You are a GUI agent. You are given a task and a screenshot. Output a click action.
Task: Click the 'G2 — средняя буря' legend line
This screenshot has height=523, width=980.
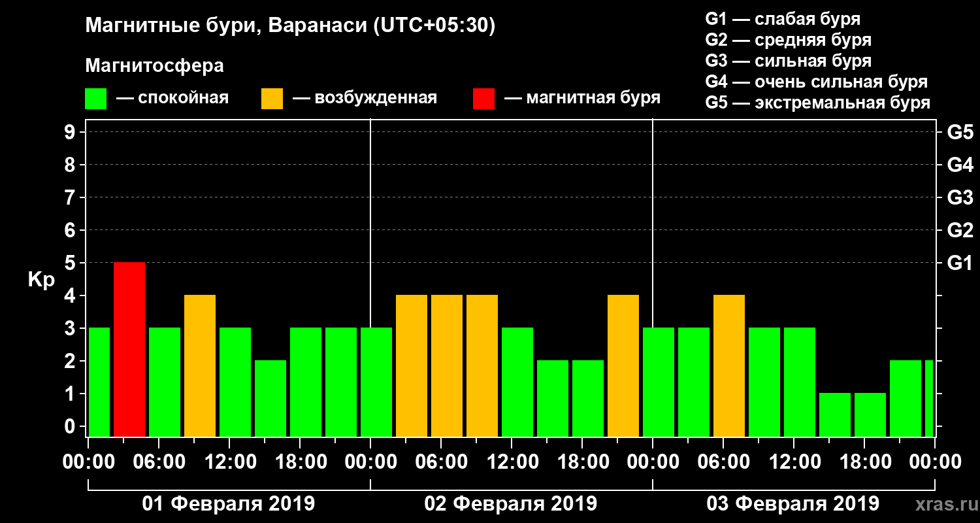pos(788,39)
